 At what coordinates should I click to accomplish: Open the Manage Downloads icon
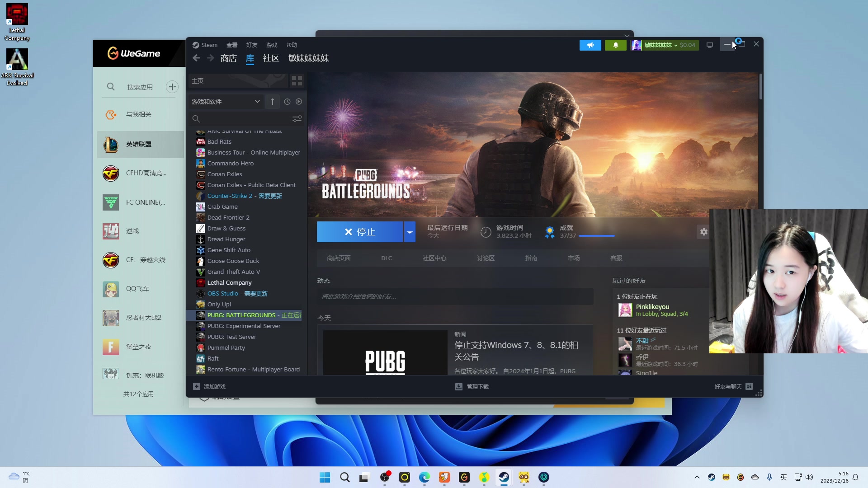(459, 386)
